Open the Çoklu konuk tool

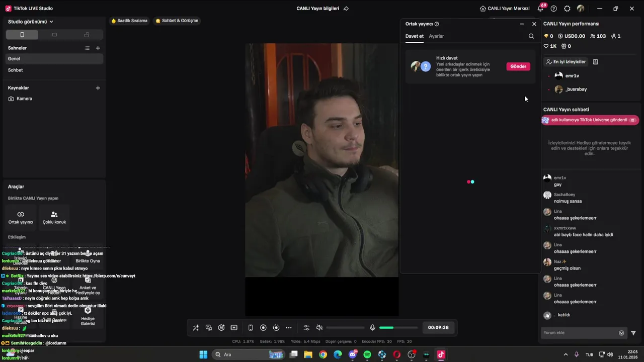click(54, 218)
